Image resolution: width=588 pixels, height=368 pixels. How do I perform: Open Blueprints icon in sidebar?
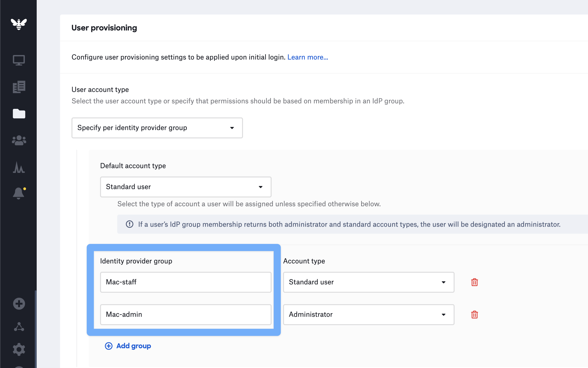click(x=19, y=87)
